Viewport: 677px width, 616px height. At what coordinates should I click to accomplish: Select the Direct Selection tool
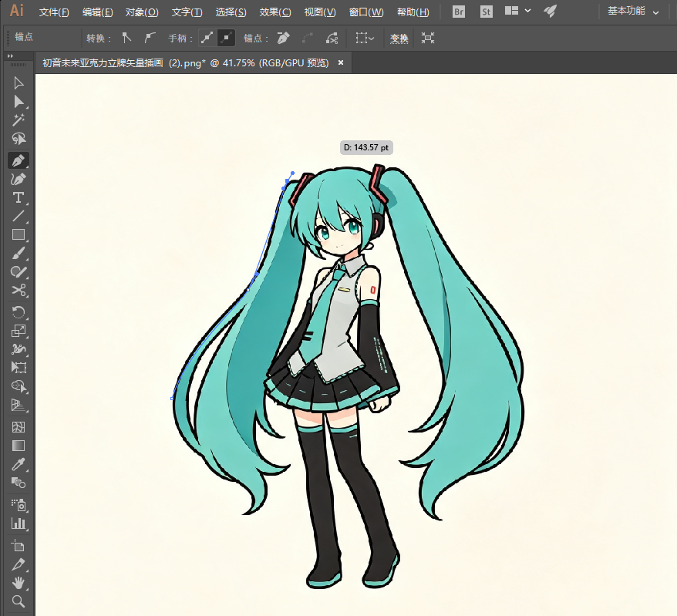click(x=19, y=102)
